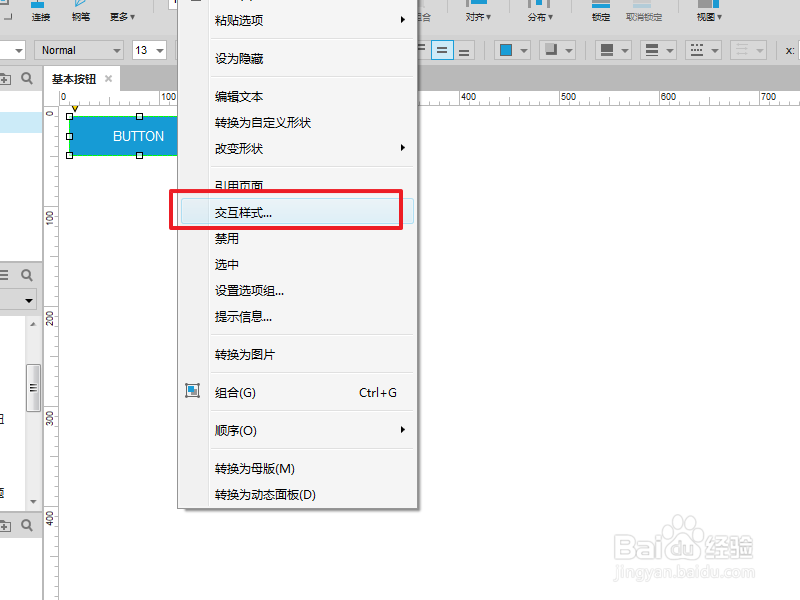Open 提示信息... from the menu
800x600 pixels.
click(297, 316)
